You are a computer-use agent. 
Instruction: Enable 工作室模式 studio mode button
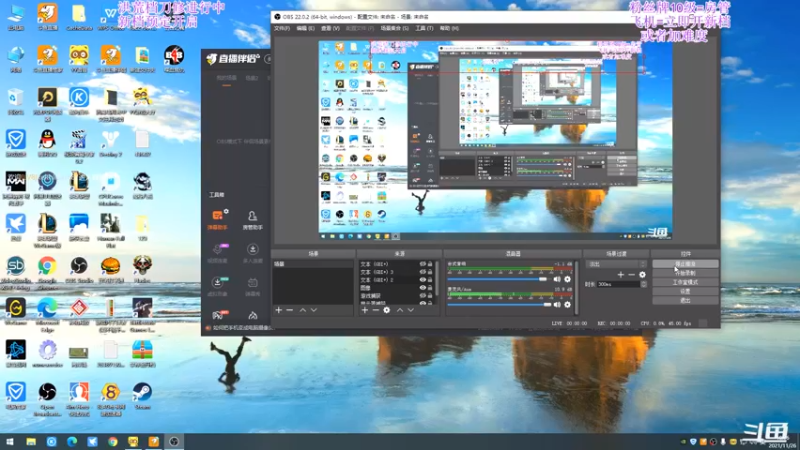[x=685, y=282]
